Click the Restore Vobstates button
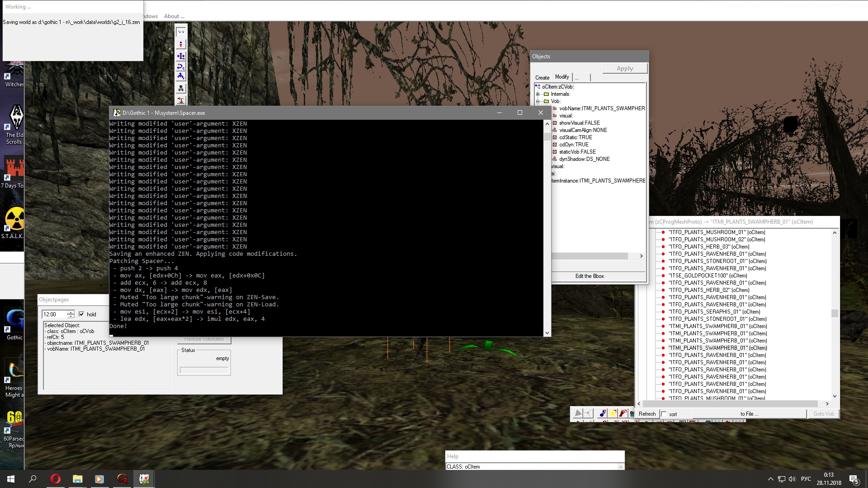The width and height of the screenshot is (868, 488). coord(204,339)
